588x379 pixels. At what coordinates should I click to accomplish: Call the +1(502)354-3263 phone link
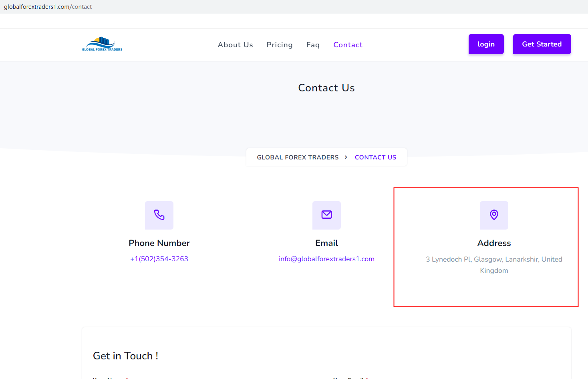[159, 259]
